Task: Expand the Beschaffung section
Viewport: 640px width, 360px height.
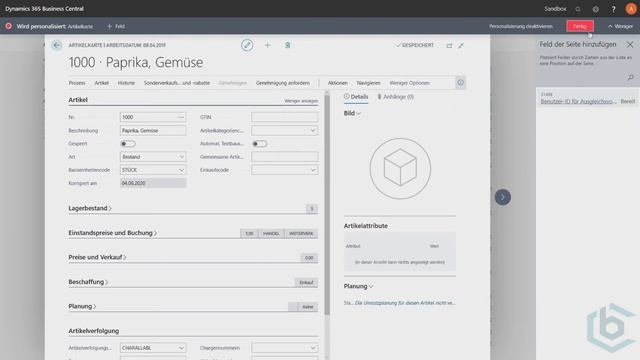Action: click(x=88, y=282)
